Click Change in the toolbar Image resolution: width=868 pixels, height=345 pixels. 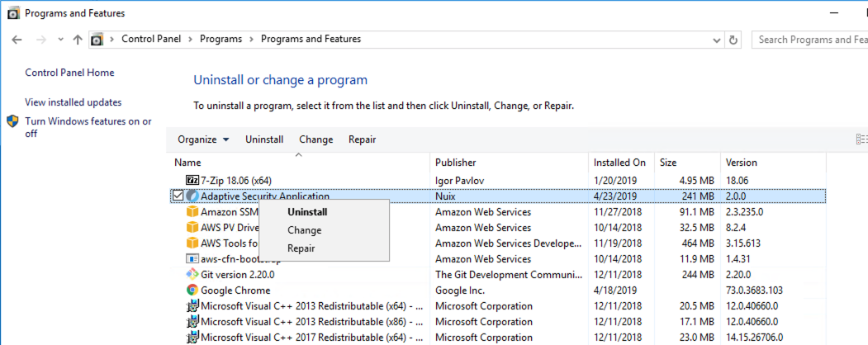coord(316,139)
